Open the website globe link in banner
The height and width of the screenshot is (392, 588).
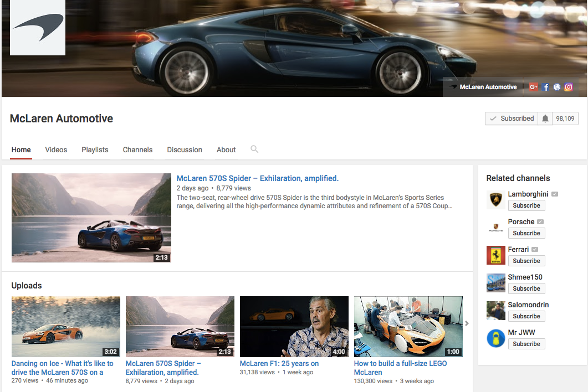(x=557, y=87)
